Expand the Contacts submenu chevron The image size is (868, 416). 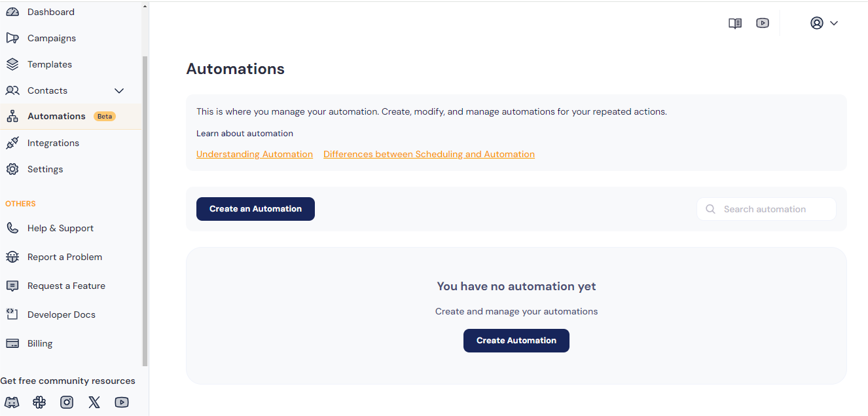[x=119, y=90]
